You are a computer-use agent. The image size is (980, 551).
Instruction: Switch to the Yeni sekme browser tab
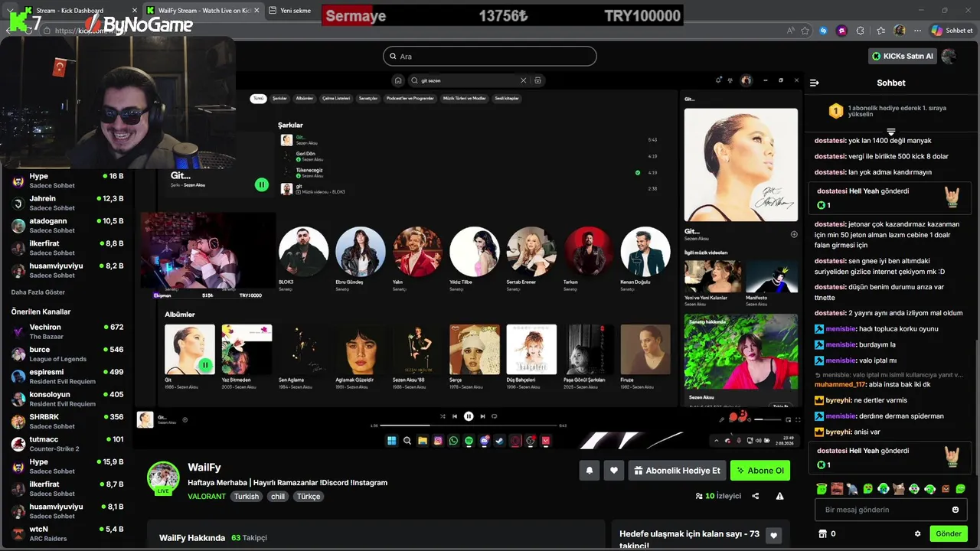pos(296,11)
